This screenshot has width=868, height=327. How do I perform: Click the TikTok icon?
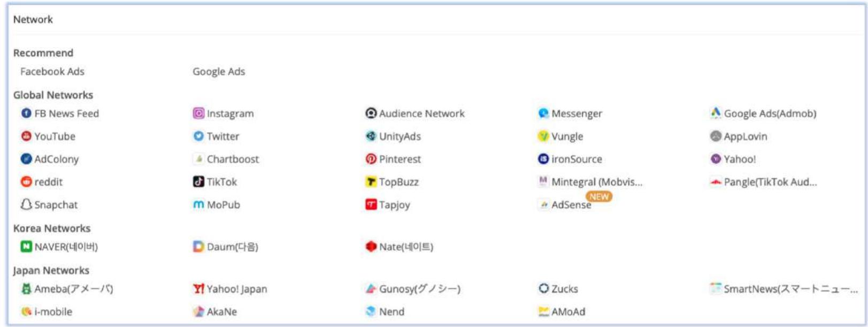[198, 181]
